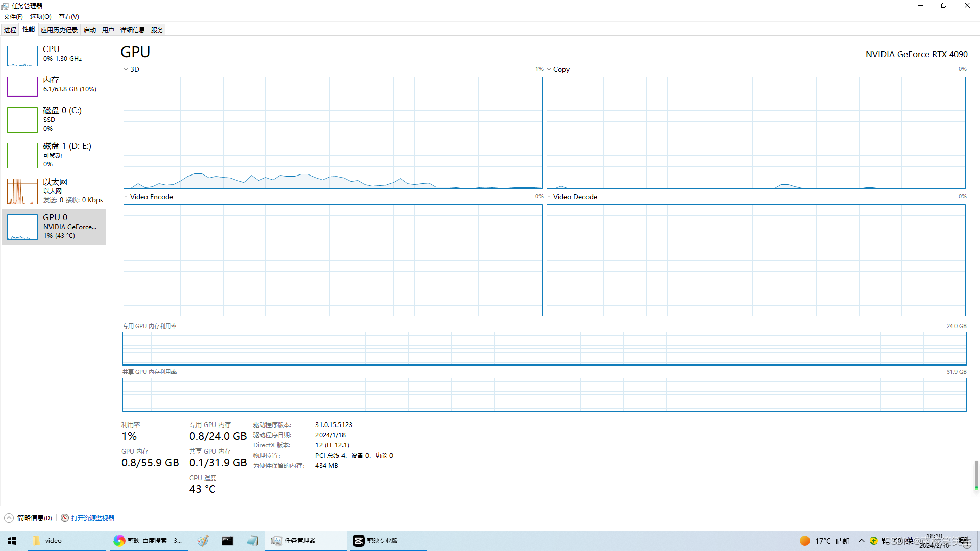Click the 简略信息 chevron-up icon
980x551 pixels.
point(9,518)
